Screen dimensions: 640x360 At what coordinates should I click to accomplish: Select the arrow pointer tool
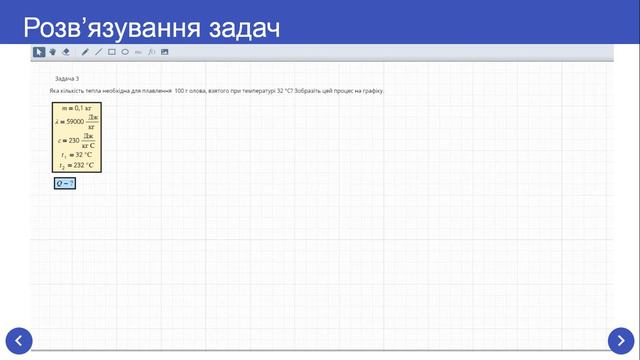tap(39, 52)
